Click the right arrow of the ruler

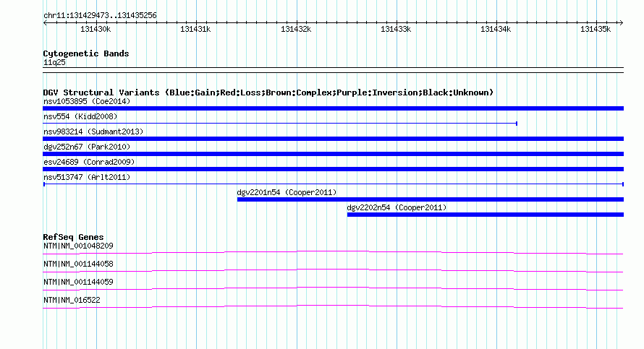tap(621, 22)
